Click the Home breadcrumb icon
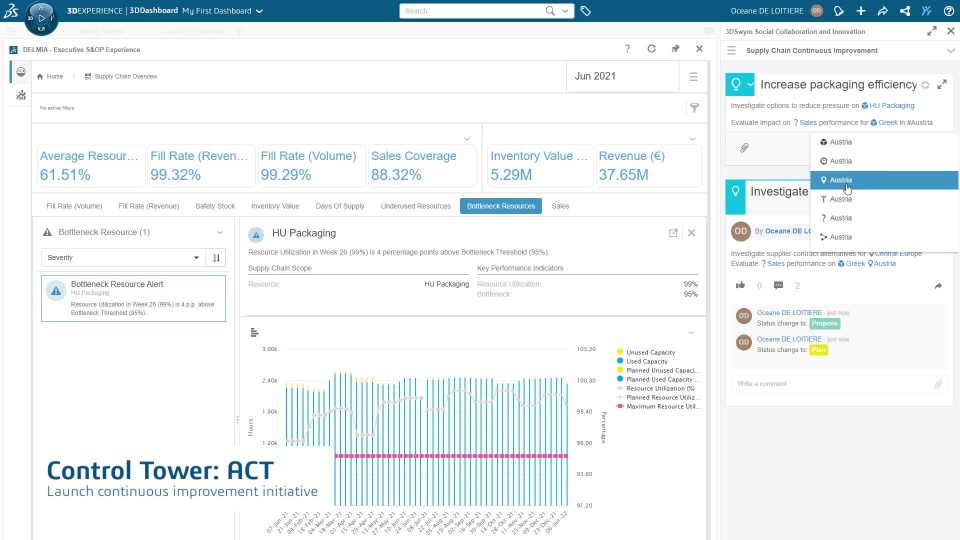This screenshot has height=540, width=960. [40, 77]
